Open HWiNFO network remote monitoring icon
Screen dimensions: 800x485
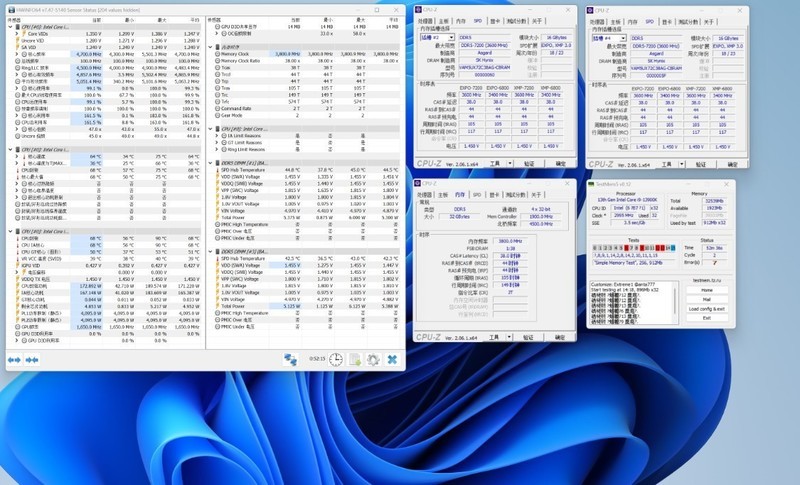291,359
